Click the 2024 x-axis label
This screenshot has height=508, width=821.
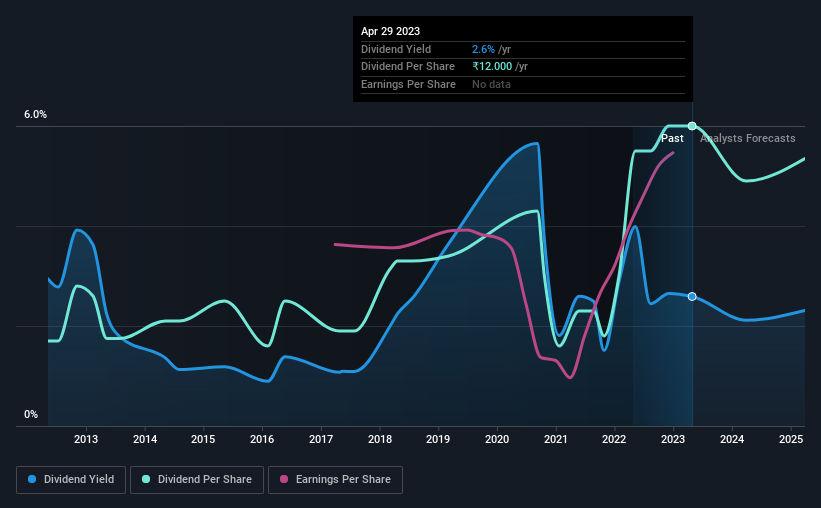coord(732,439)
